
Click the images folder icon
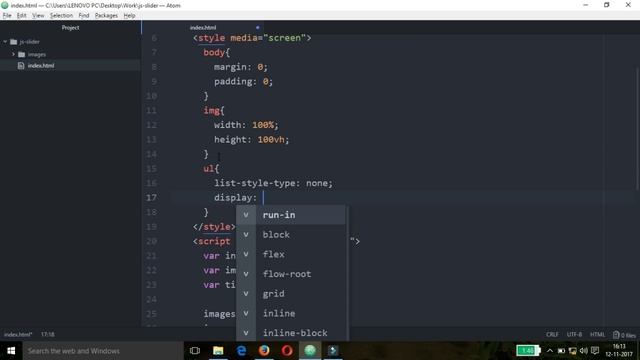point(22,54)
